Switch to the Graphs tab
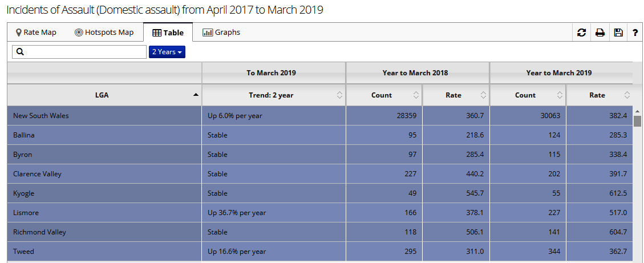Viewport: 644px width, 263px height. [x=221, y=33]
